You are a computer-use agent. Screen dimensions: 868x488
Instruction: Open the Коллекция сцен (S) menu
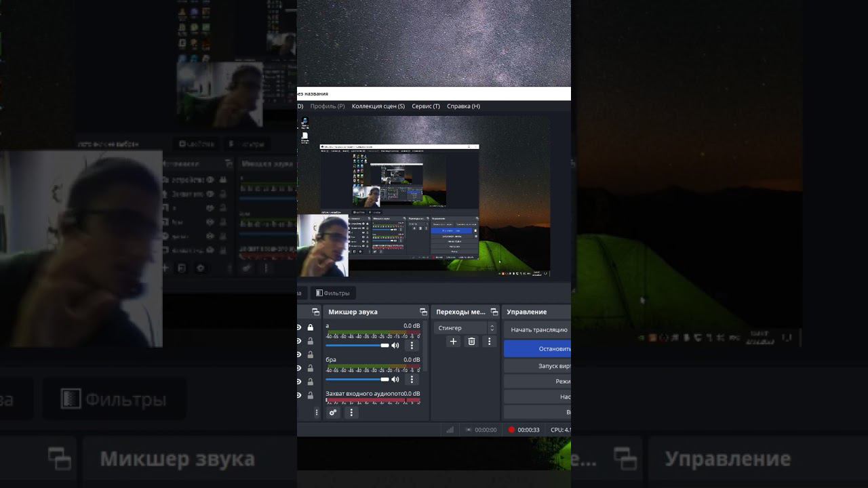378,106
